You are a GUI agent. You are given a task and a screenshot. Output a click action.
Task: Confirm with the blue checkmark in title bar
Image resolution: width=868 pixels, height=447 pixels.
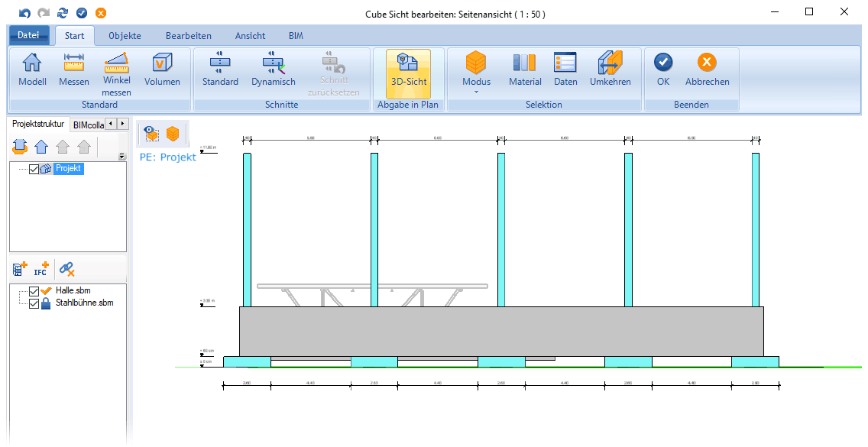click(82, 13)
